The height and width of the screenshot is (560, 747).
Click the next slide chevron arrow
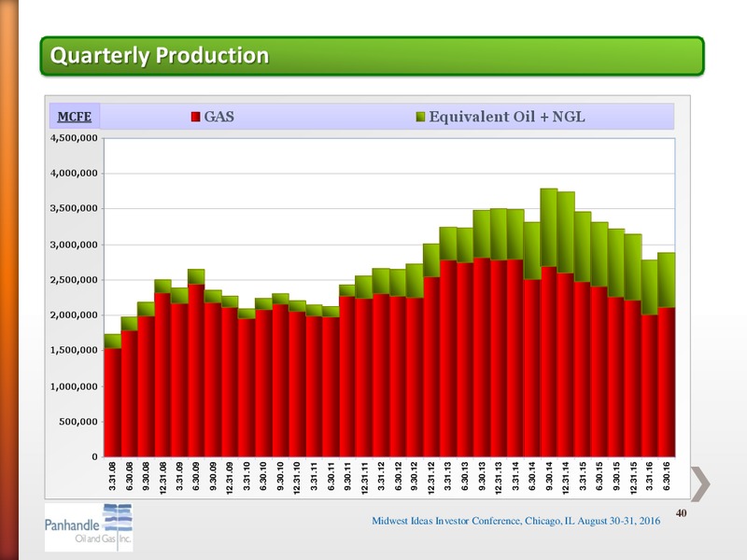coord(700,483)
